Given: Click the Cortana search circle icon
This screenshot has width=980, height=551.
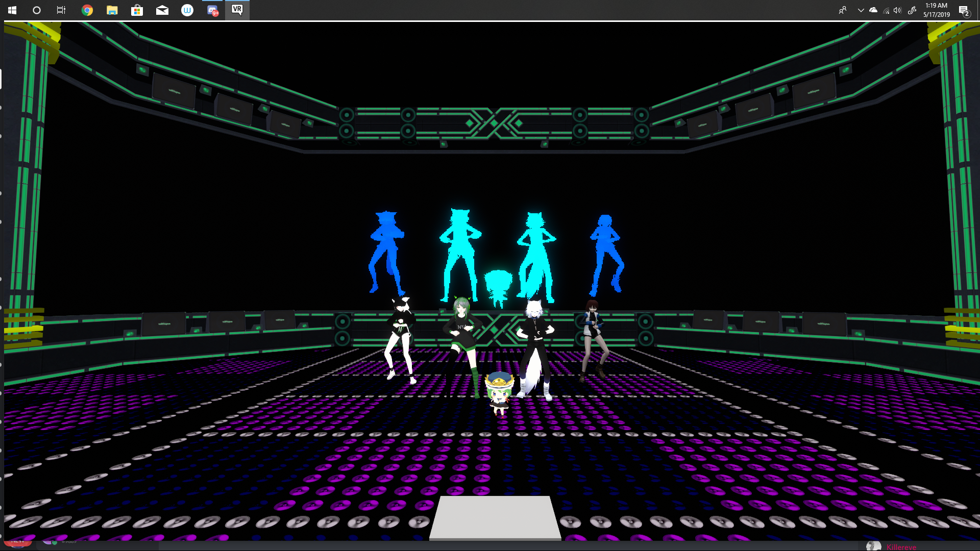Looking at the screenshot, I should (37, 10).
